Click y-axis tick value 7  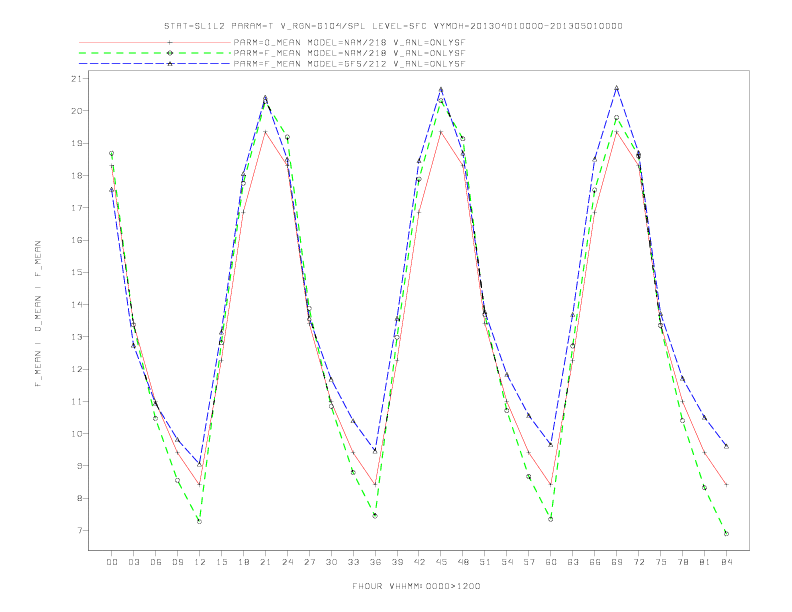point(79,530)
